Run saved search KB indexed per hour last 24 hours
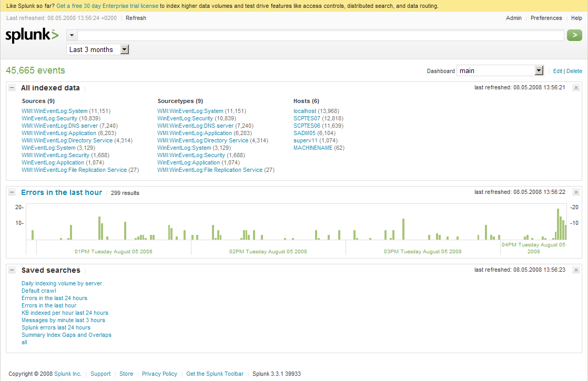Screen dimensions: 588x381 [x=65, y=313]
